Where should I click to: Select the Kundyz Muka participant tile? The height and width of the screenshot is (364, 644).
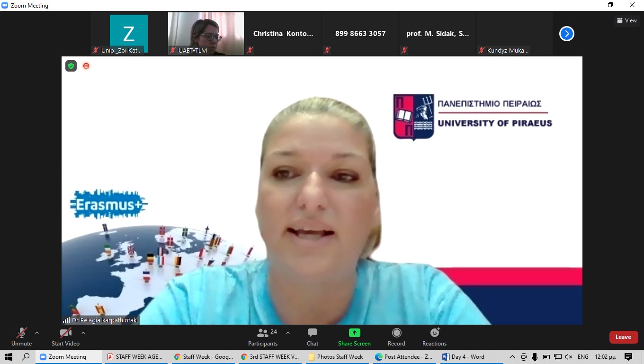515,34
